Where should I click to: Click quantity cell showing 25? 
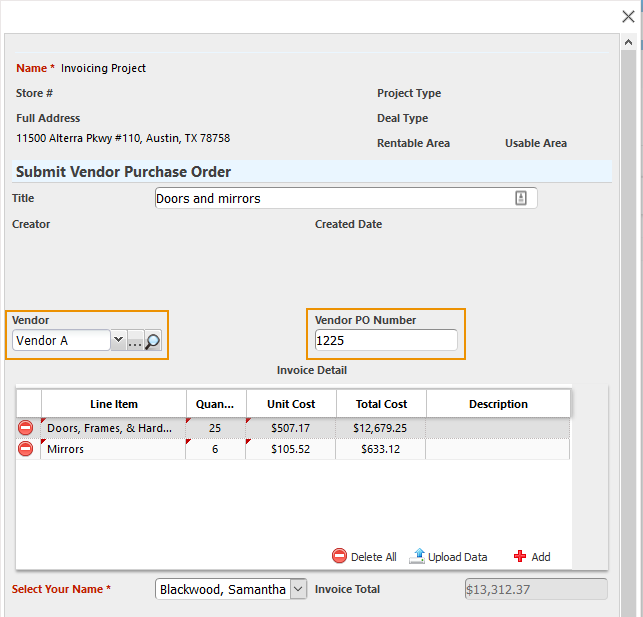tap(215, 428)
